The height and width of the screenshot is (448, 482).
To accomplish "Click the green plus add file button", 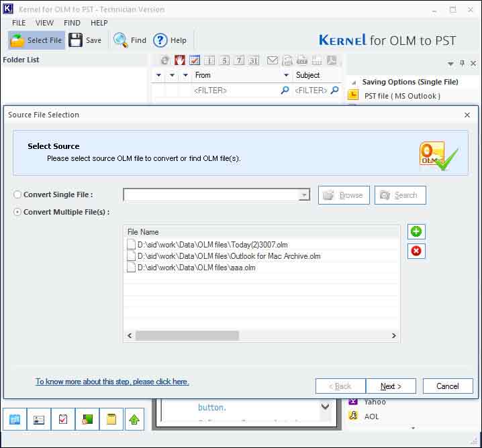I will [x=416, y=231].
